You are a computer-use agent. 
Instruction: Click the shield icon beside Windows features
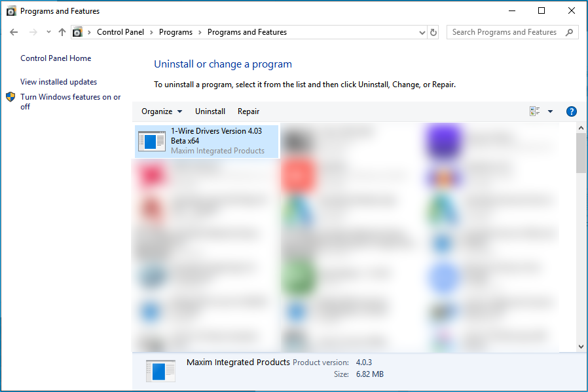[10, 97]
